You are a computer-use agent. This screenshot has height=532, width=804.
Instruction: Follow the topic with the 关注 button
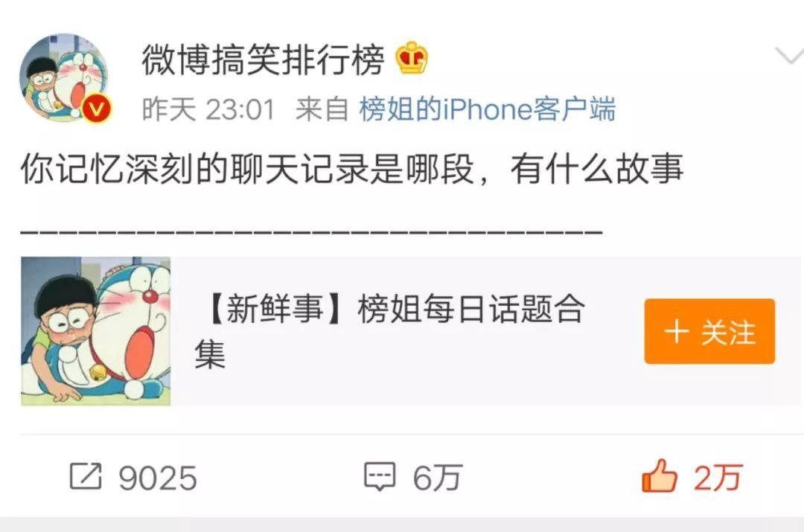click(x=709, y=331)
